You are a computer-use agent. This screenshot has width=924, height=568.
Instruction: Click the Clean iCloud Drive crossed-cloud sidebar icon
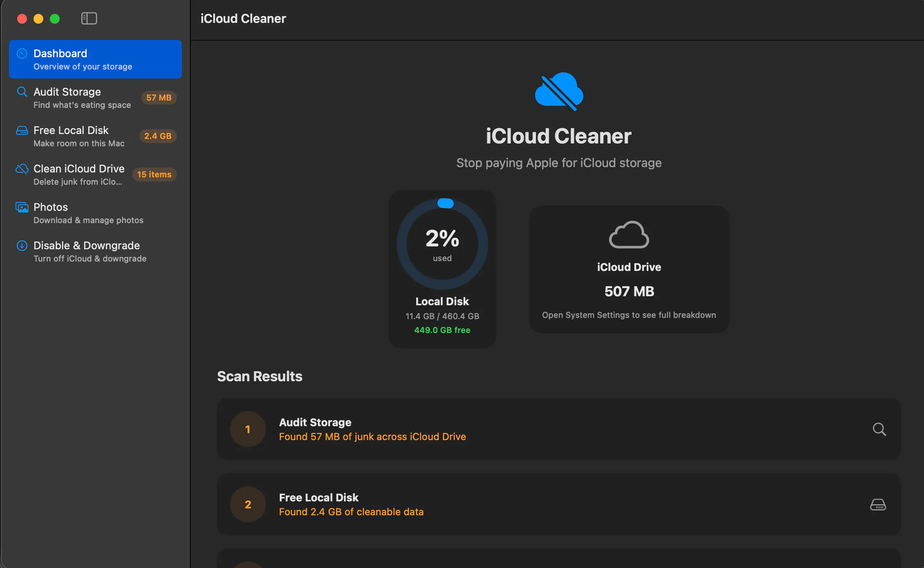[x=22, y=169]
